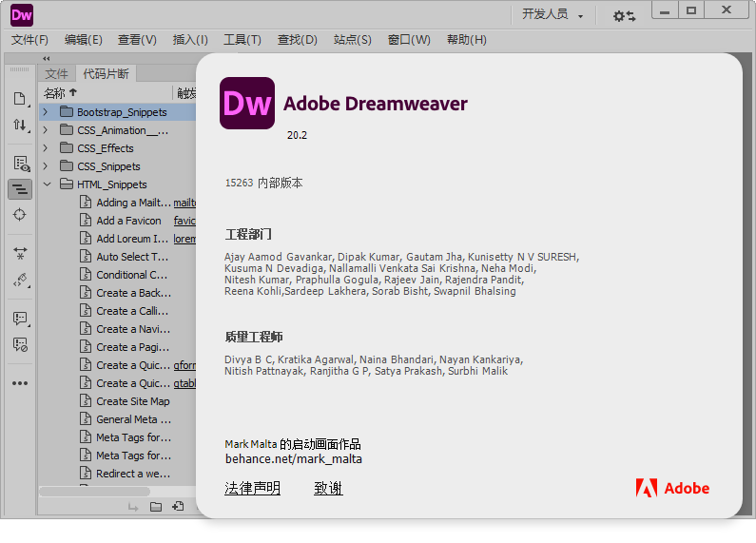Collapse the HTML_Snippets folder chevron
Image resolution: width=756 pixels, height=543 pixels.
47,184
